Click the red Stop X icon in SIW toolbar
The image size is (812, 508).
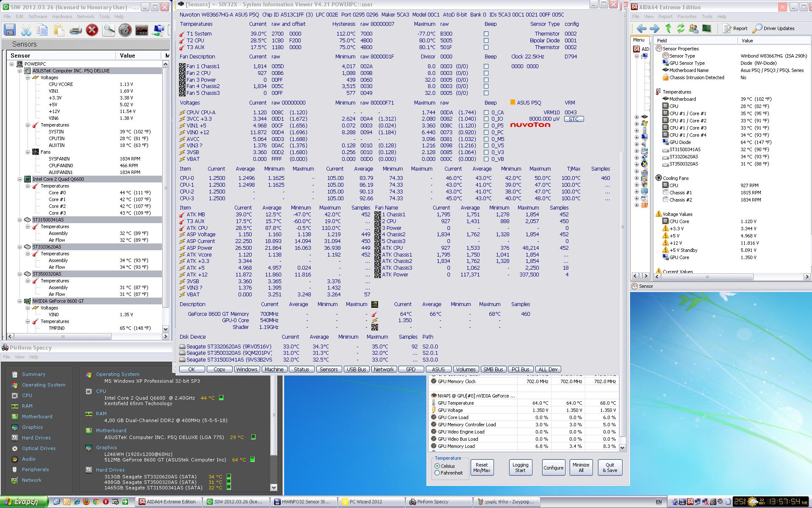92,30
